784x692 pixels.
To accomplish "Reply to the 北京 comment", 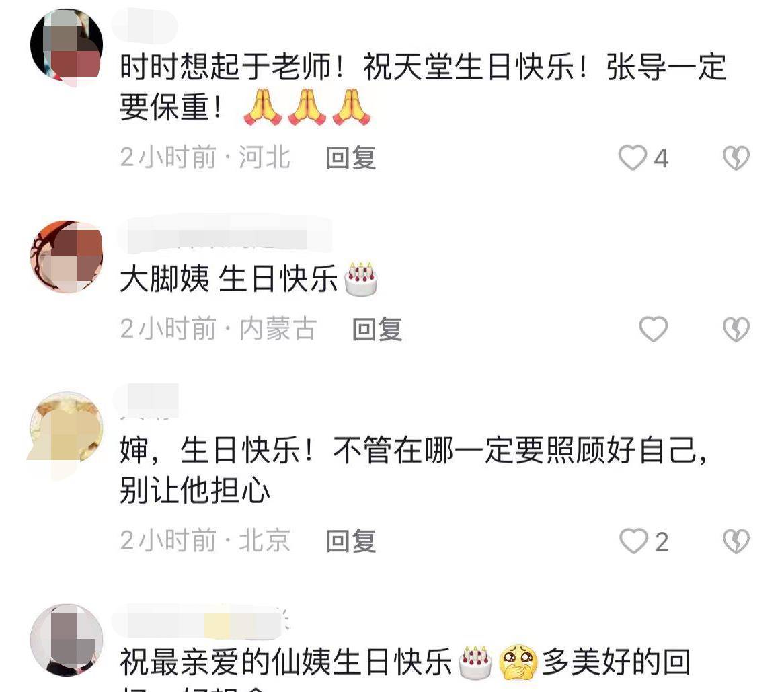I will (350, 541).
